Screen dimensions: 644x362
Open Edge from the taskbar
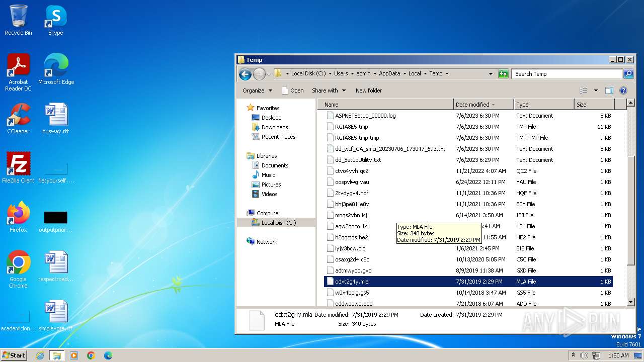pos(108,355)
